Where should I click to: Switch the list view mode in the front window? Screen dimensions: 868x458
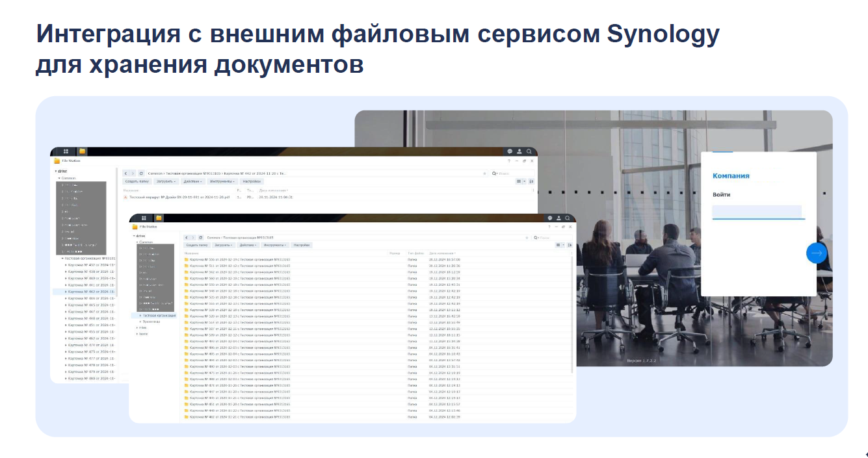click(559, 245)
